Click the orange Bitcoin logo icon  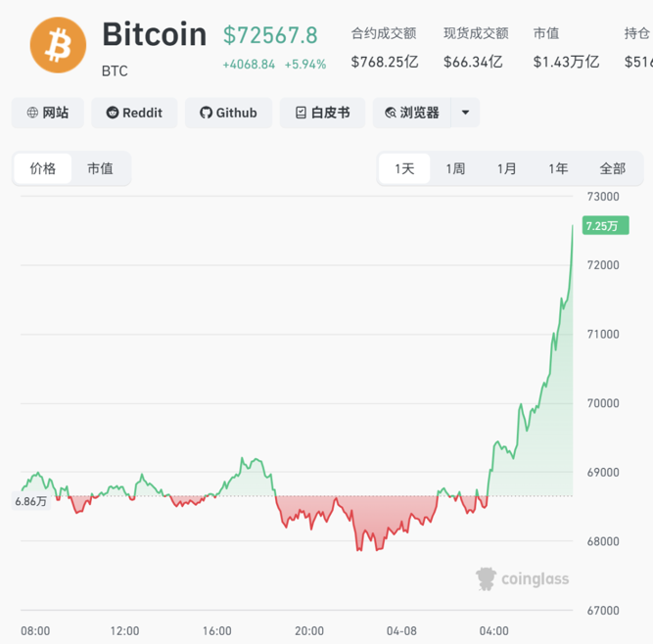pos(58,44)
